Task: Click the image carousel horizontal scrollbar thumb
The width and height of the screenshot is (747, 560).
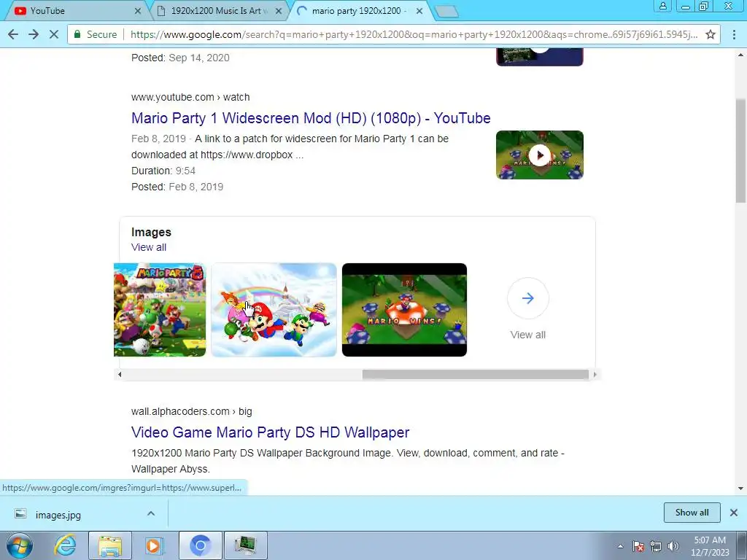Action: (476, 374)
